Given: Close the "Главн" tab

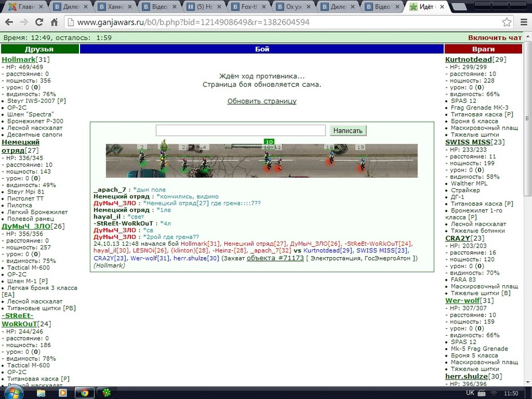Looking at the screenshot, I should [41, 6].
